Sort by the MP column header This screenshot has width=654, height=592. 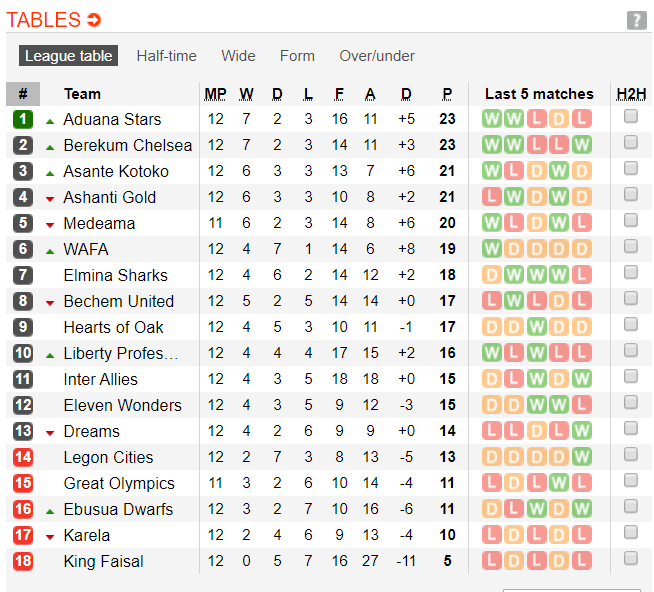[215, 94]
